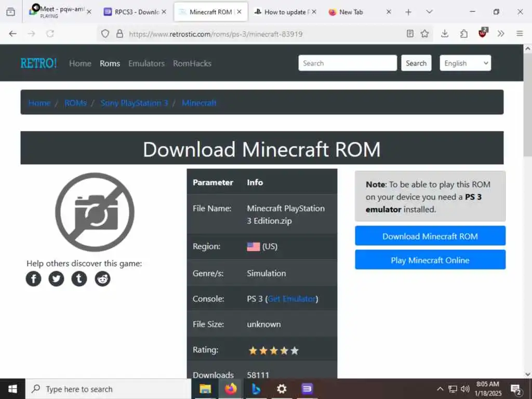The width and height of the screenshot is (532, 399).
Task: Click the volume speaker tray icon
Action: pyautogui.click(x=465, y=389)
